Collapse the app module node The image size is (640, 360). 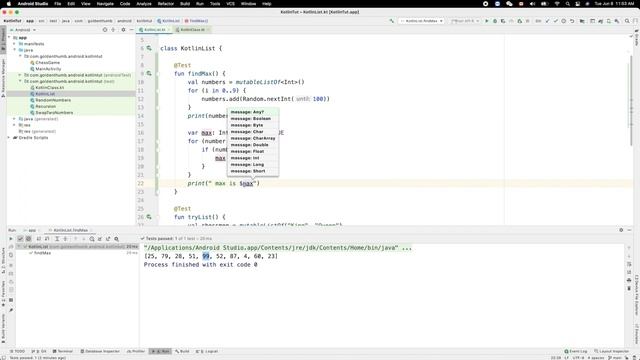pyautogui.click(x=9, y=38)
